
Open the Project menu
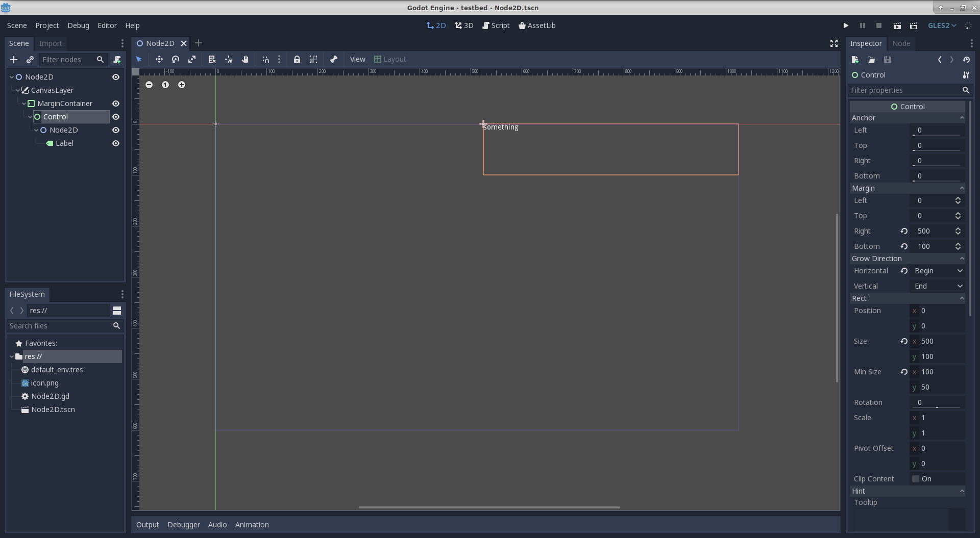click(47, 25)
